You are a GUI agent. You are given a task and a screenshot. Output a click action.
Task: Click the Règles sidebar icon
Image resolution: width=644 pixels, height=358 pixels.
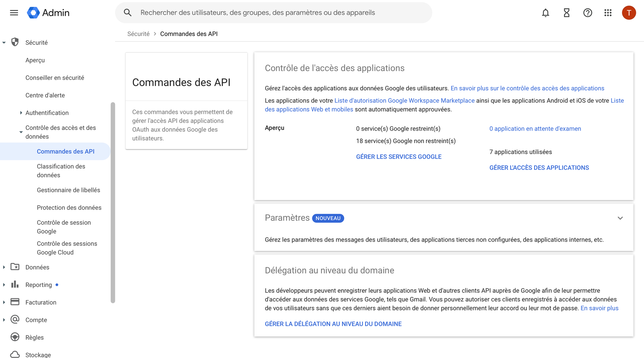pos(15,337)
